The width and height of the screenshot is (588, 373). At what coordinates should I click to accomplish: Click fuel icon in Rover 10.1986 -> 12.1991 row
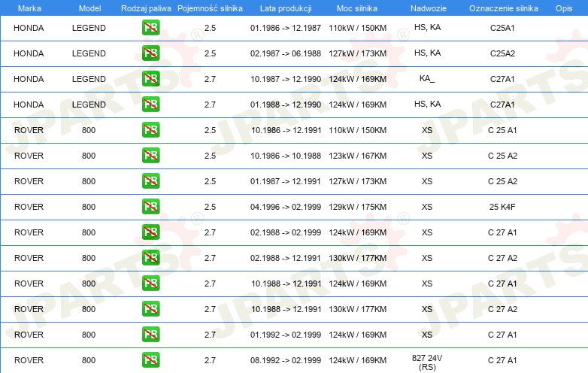pyautogui.click(x=150, y=129)
